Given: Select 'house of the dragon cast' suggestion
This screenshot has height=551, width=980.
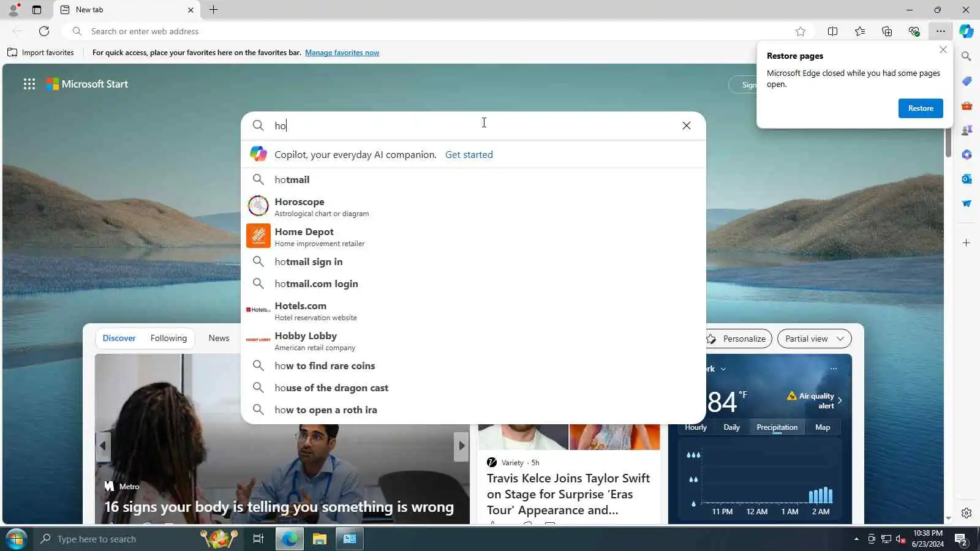Looking at the screenshot, I should 473,388.
